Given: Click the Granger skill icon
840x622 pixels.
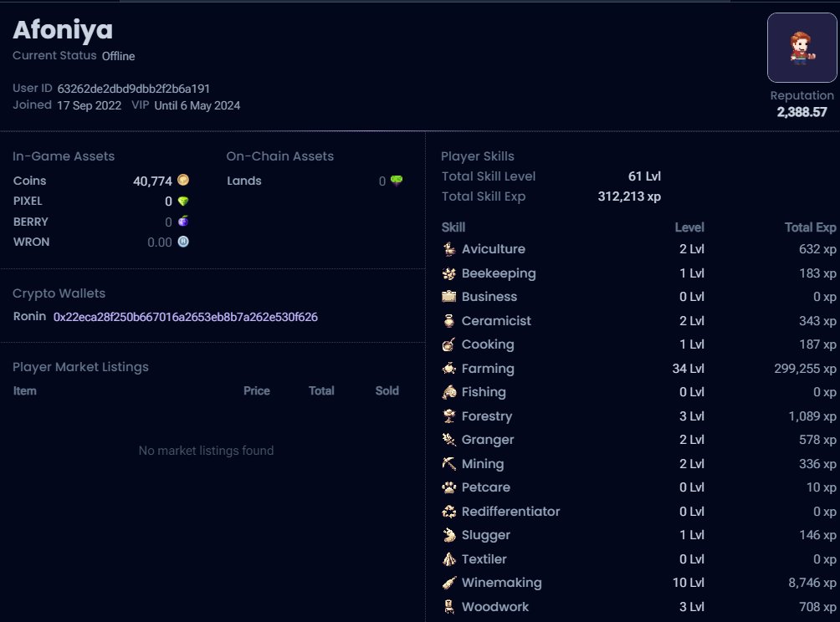Looking at the screenshot, I should [449, 440].
